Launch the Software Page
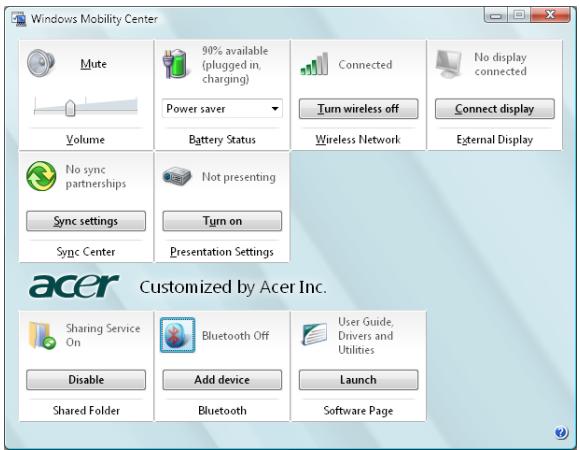 pyautogui.click(x=358, y=380)
